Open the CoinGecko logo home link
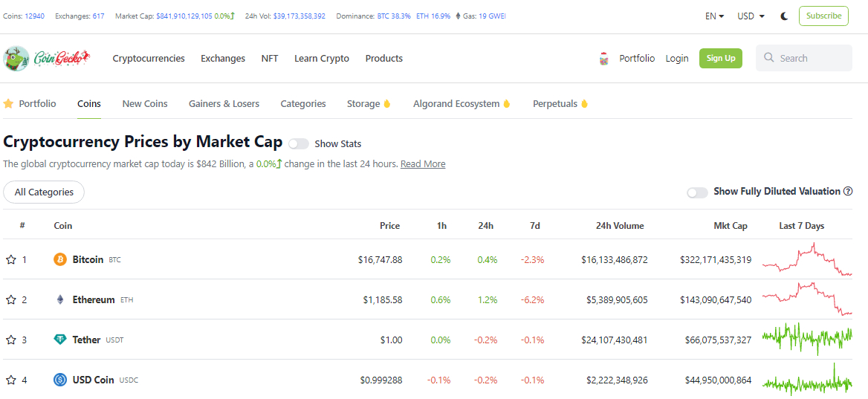 pyautogui.click(x=47, y=58)
